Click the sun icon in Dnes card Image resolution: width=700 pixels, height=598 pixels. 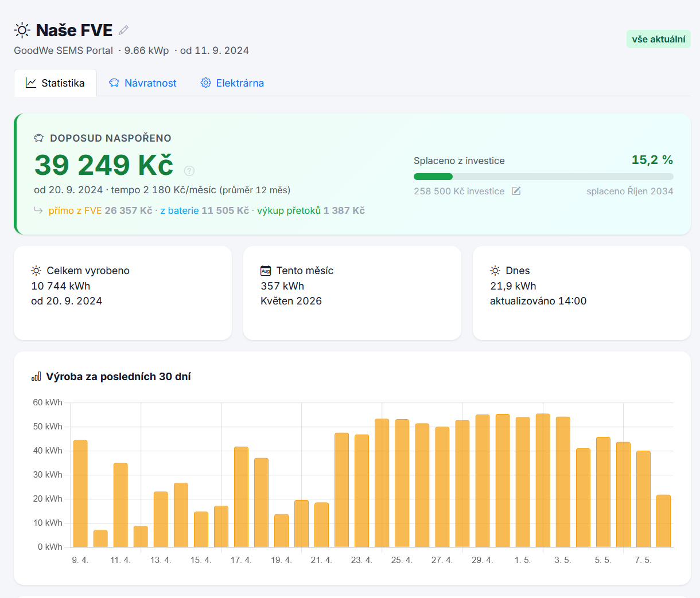tap(495, 271)
